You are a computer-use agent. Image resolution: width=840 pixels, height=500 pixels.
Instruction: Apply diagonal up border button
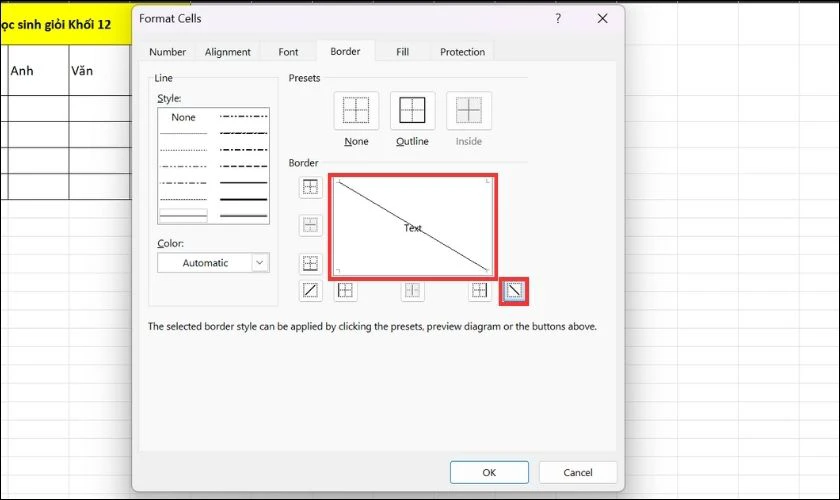coord(310,291)
